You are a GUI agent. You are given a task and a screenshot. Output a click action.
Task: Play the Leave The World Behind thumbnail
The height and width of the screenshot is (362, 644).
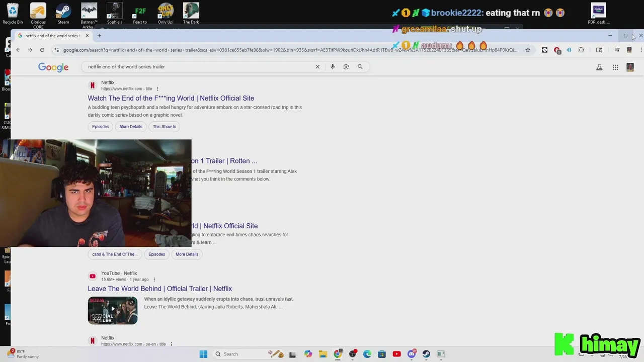point(113,310)
